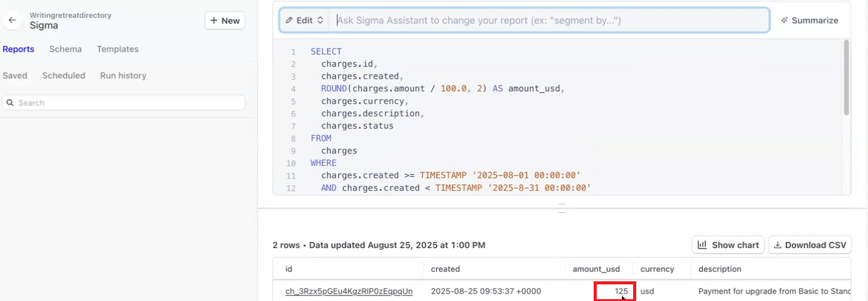Image resolution: width=868 pixels, height=301 pixels.
Task: Click the search magnifier icon
Action: (10, 103)
